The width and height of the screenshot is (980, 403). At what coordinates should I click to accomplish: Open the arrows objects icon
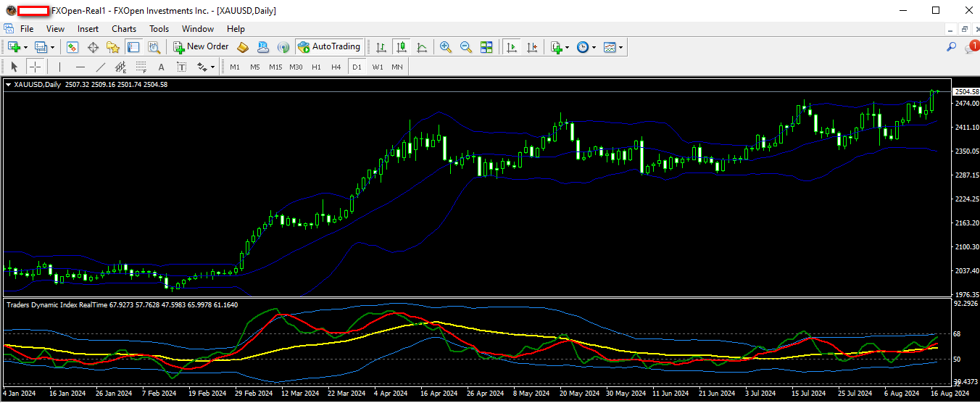click(202, 67)
